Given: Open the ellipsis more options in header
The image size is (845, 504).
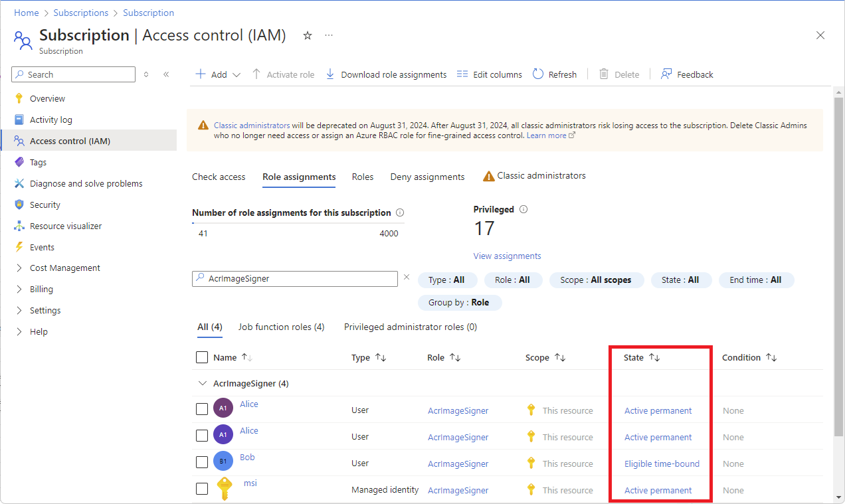Looking at the screenshot, I should click(329, 36).
